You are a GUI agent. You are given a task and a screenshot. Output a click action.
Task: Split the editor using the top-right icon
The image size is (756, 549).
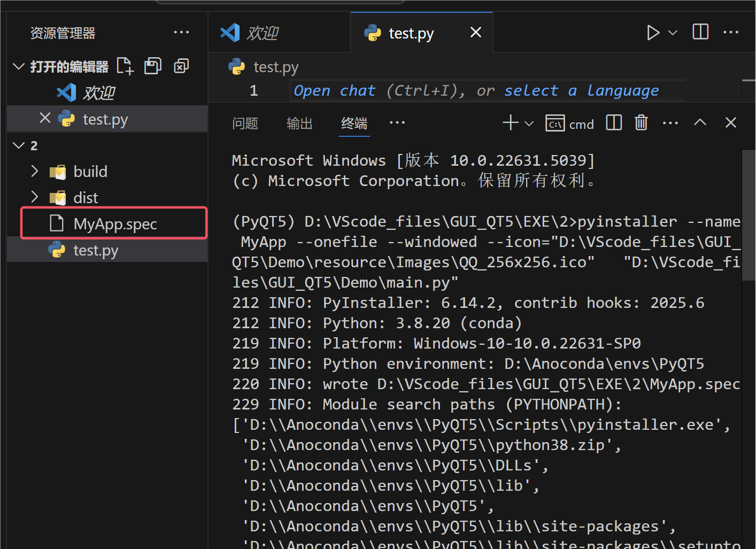point(700,32)
